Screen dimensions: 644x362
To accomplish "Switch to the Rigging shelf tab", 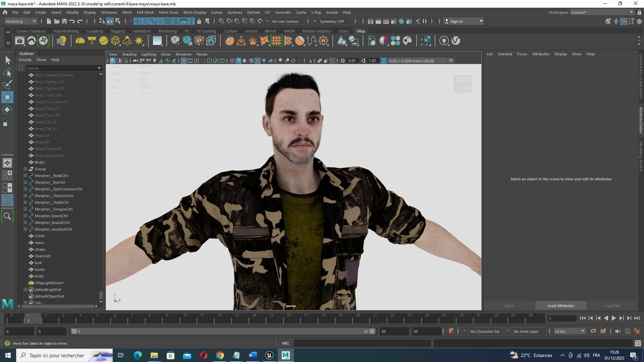I will pyautogui.click(x=118, y=31).
